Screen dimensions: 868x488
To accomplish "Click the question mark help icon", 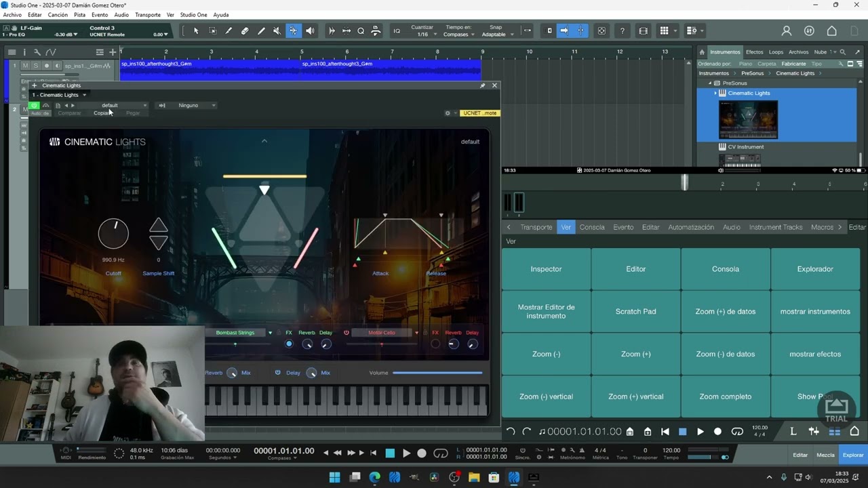I will point(622,30).
